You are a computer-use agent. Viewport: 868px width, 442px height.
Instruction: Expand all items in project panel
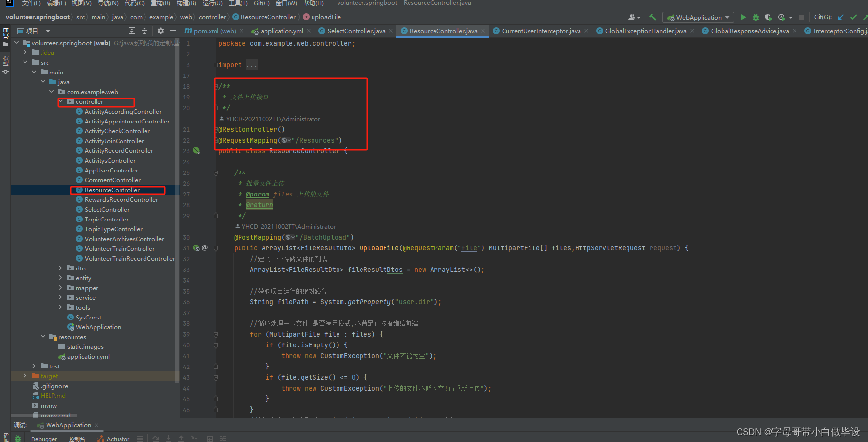(x=132, y=31)
